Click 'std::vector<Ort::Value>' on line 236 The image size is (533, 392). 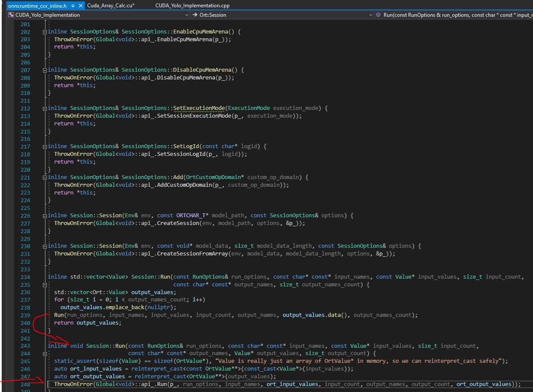click(91, 292)
